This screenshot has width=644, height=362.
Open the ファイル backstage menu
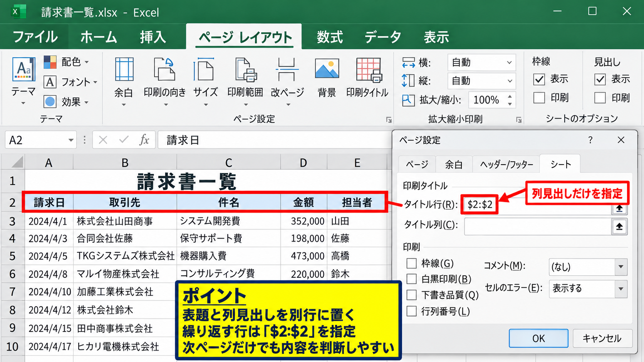click(35, 37)
